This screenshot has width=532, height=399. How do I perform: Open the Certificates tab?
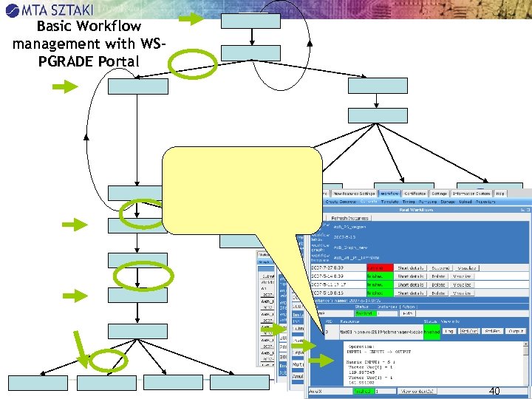click(x=415, y=194)
